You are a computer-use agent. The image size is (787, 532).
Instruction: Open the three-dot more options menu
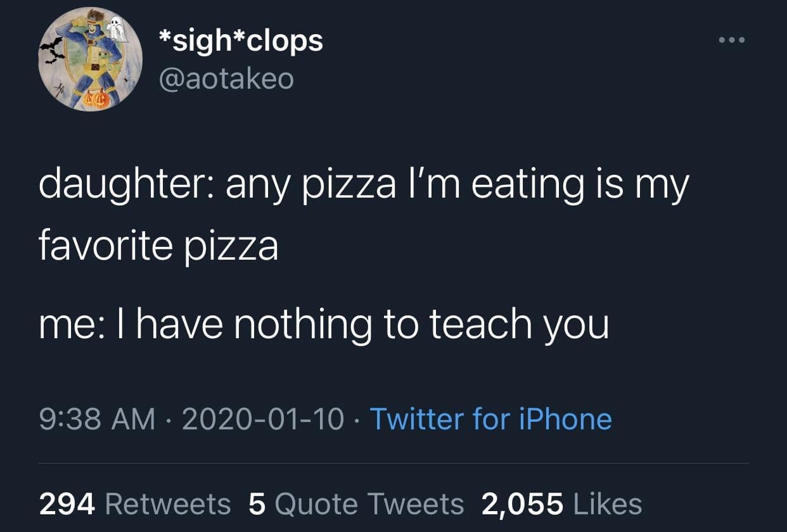(x=733, y=41)
